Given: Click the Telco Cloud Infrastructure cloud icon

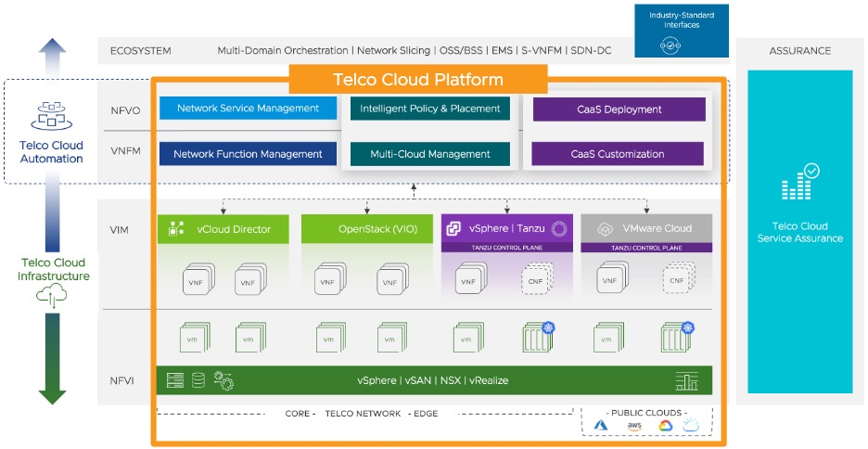Looking at the screenshot, I should click(52, 296).
